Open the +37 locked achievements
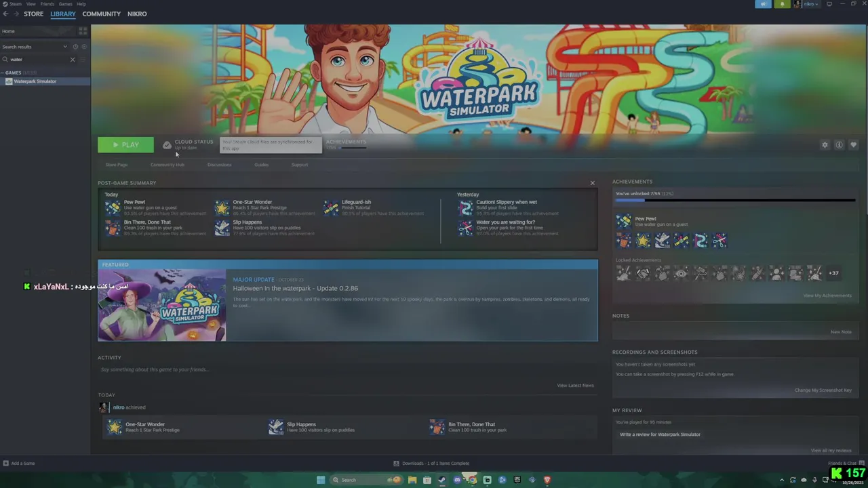Image resolution: width=868 pixels, height=488 pixels. click(833, 273)
